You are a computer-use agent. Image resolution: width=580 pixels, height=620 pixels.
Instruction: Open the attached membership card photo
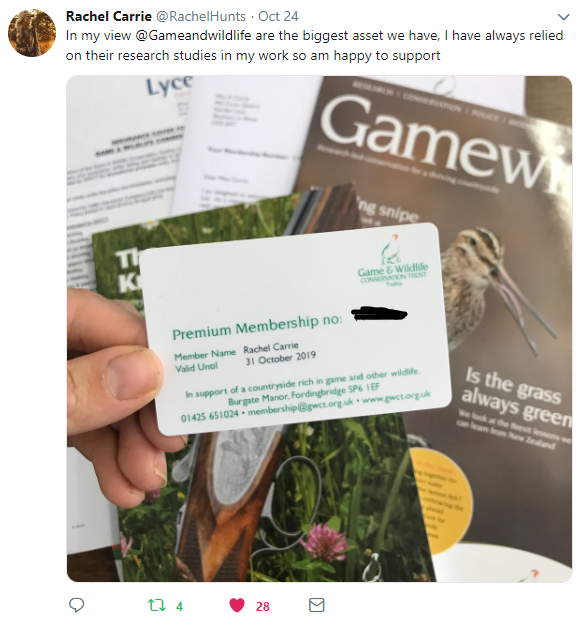tap(319, 329)
